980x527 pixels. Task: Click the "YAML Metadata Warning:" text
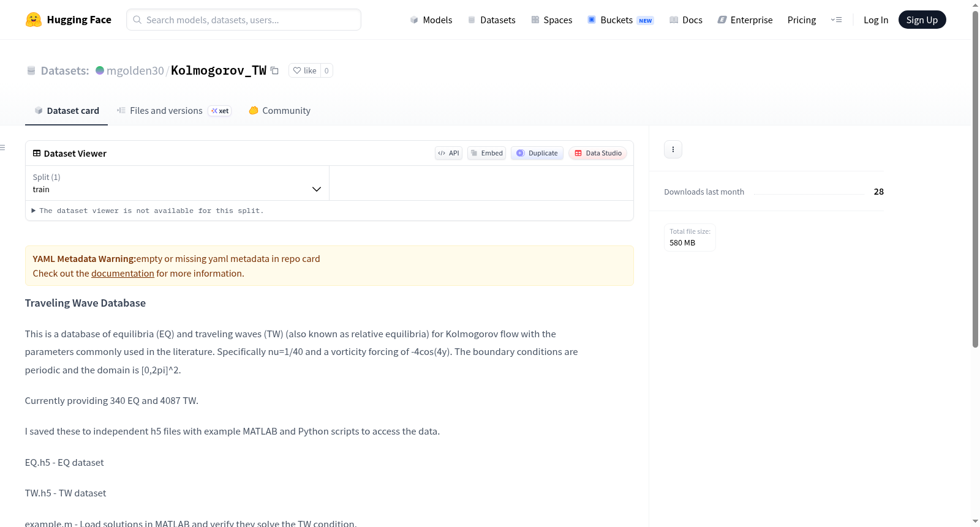pyautogui.click(x=85, y=259)
